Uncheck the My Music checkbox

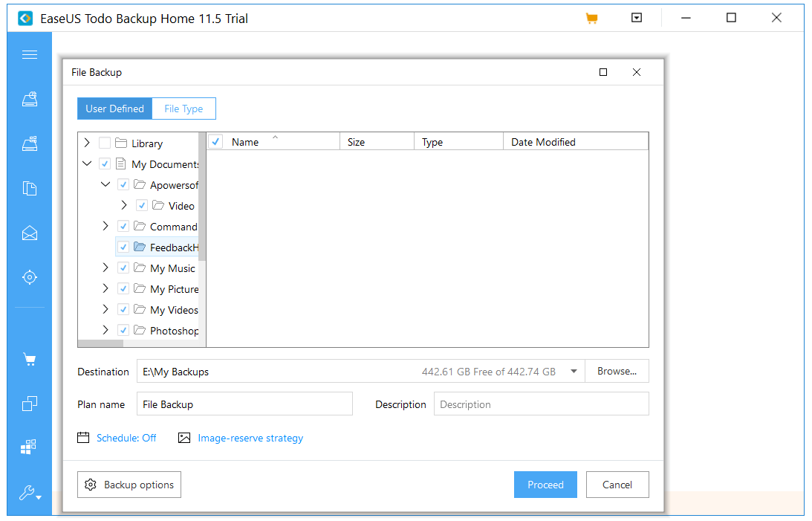(x=123, y=268)
